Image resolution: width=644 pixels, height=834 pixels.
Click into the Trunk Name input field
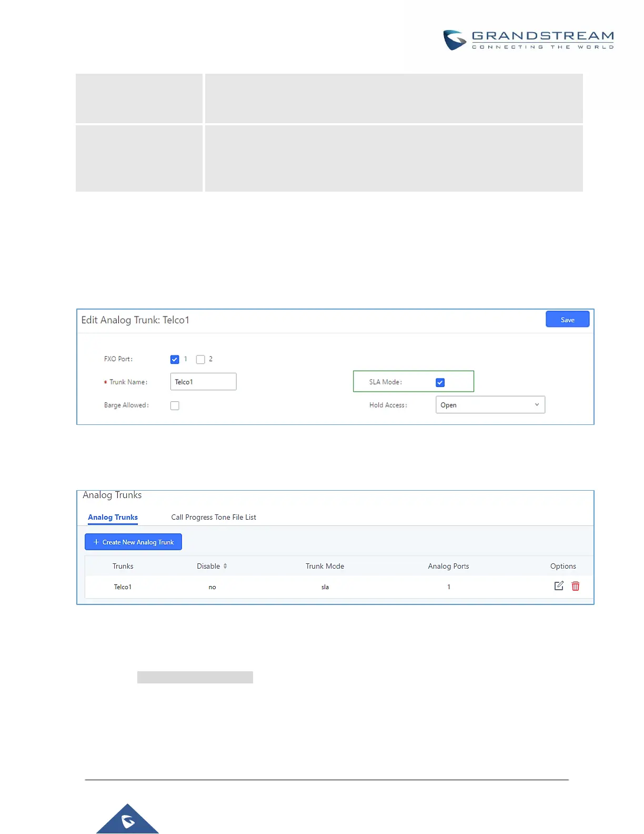203,382
